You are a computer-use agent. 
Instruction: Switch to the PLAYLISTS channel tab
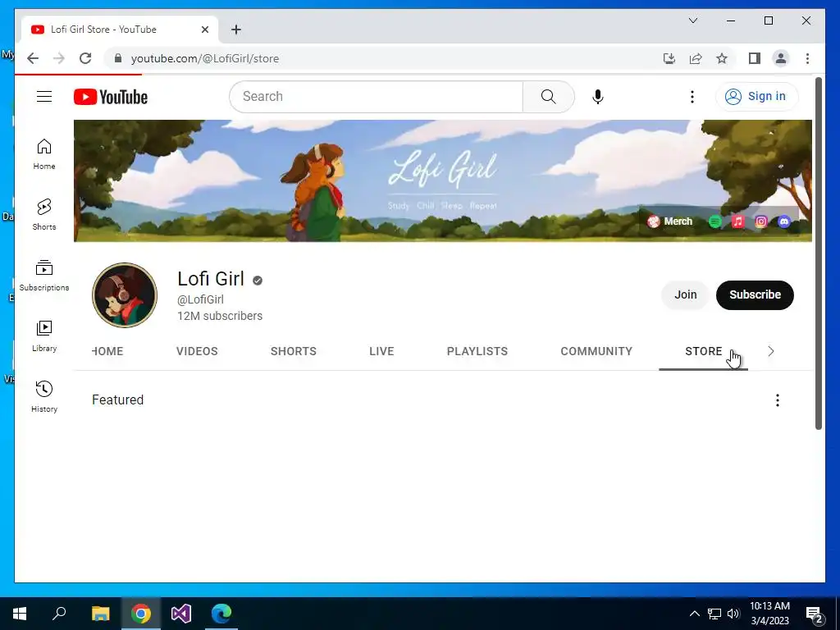477,351
